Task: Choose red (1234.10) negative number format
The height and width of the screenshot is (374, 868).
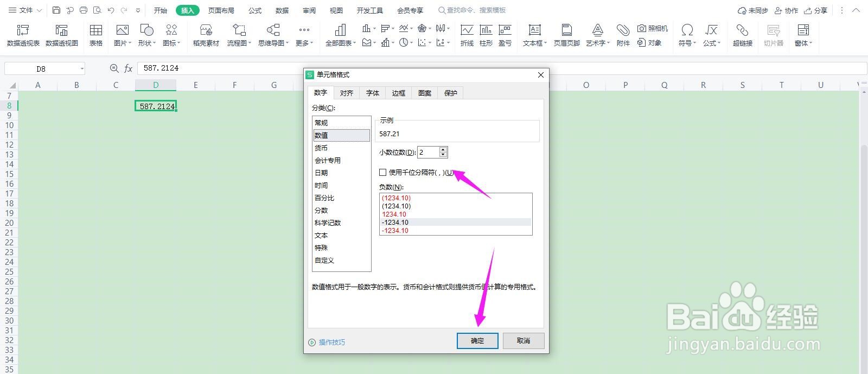Action: point(456,198)
